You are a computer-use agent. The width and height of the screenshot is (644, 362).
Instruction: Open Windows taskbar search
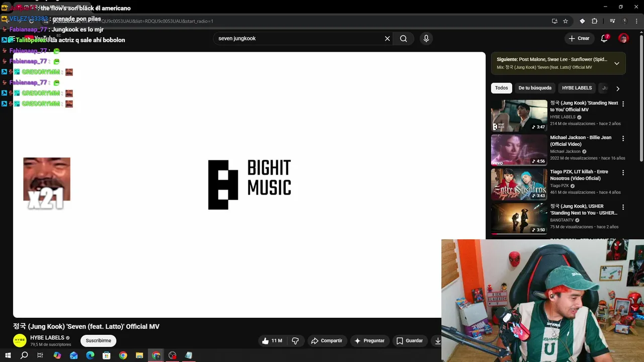point(24,355)
